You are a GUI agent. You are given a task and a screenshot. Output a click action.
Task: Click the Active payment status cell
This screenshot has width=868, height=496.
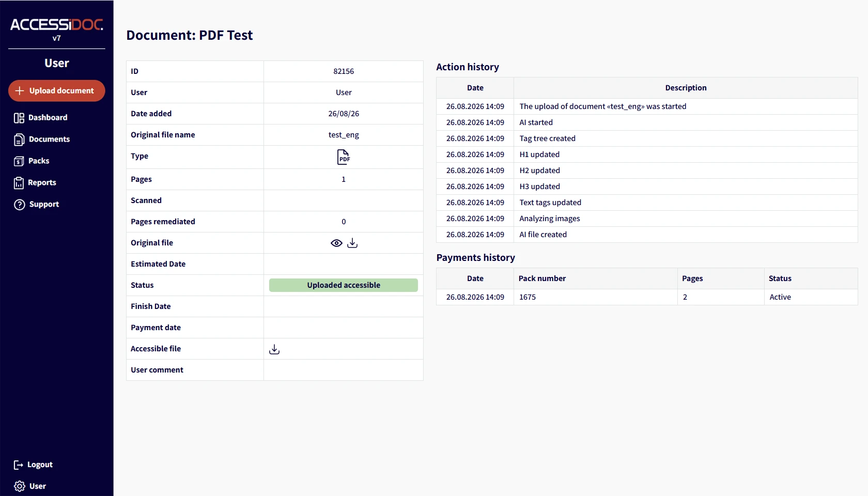pos(811,297)
